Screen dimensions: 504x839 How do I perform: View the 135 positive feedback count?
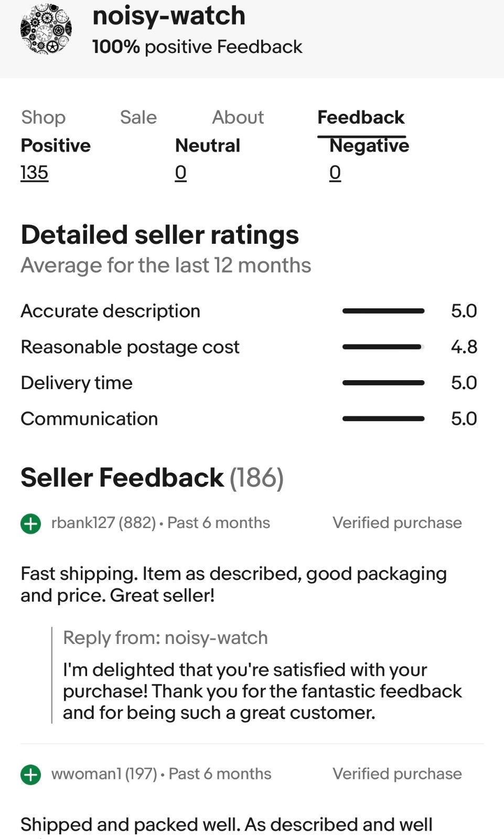(x=35, y=173)
